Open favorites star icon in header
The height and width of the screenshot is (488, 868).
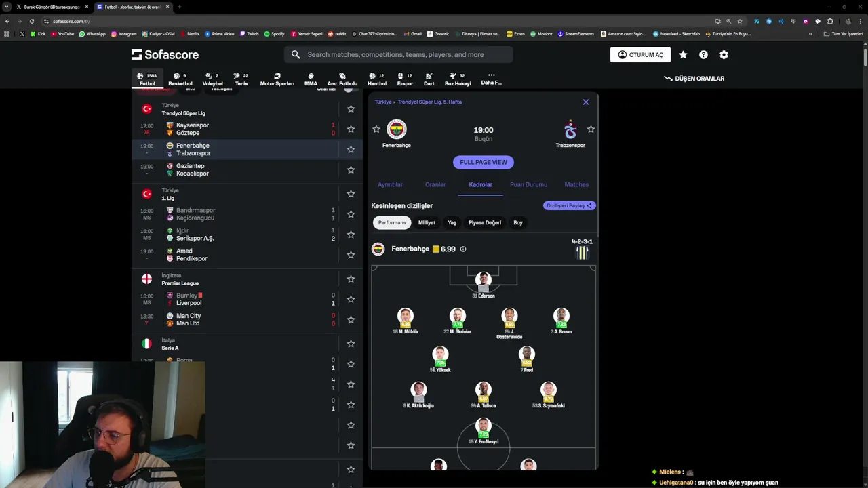(683, 55)
